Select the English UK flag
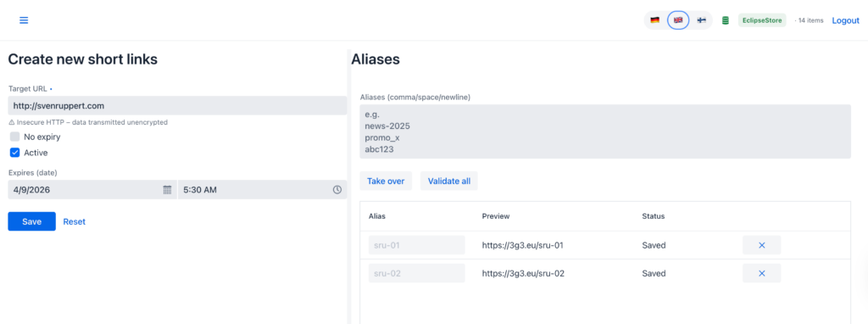This screenshot has width=868, height=324. (678, 20)
